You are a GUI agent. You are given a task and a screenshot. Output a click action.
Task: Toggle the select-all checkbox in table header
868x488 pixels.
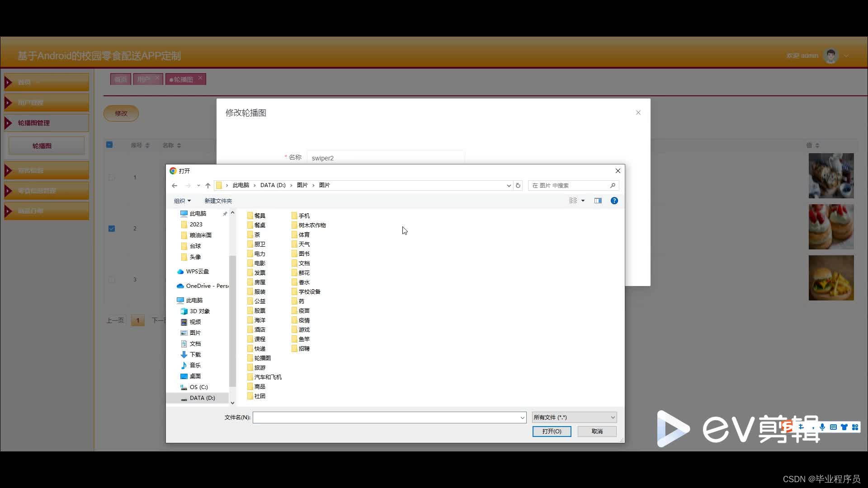tap(109, 145)
